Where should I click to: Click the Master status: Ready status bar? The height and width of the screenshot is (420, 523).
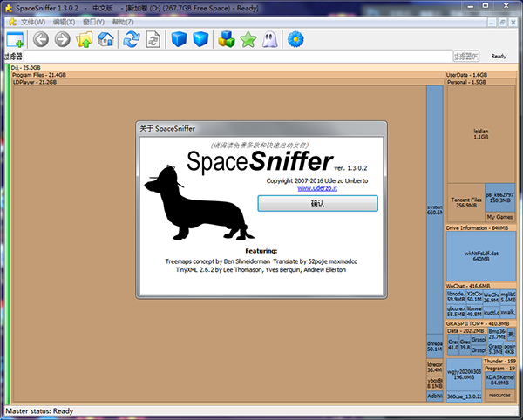coord(261,411)
